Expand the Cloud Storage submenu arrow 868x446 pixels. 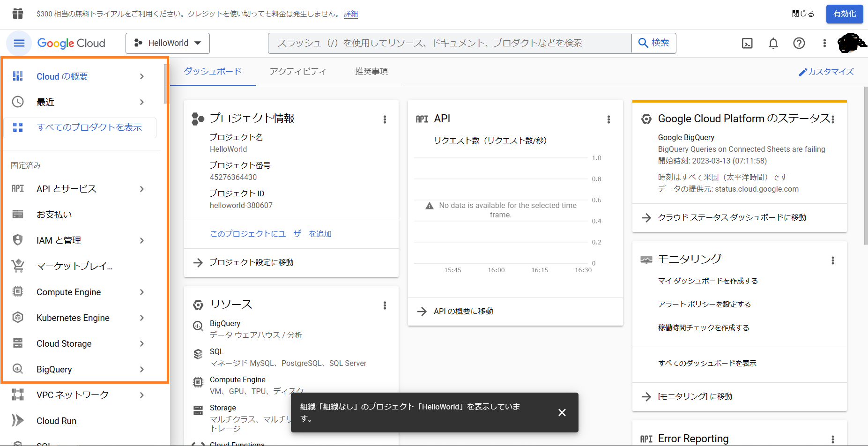click(x=142, y=343)
